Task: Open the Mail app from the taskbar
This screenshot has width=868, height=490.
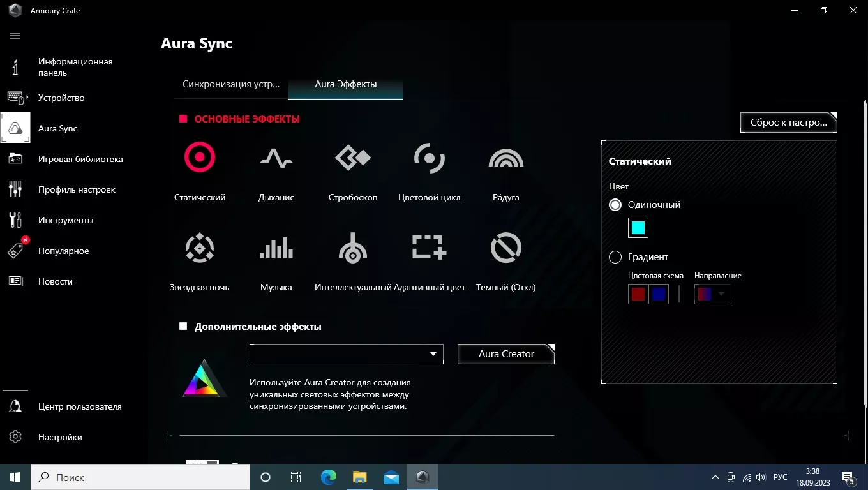Action: click(391, 477)
